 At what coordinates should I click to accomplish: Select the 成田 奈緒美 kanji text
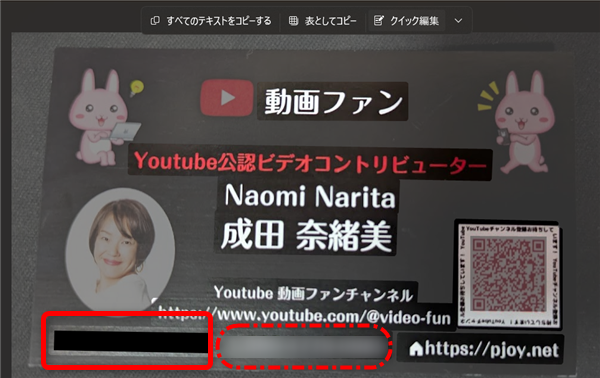pyautogui.click(x=307, y=236)
